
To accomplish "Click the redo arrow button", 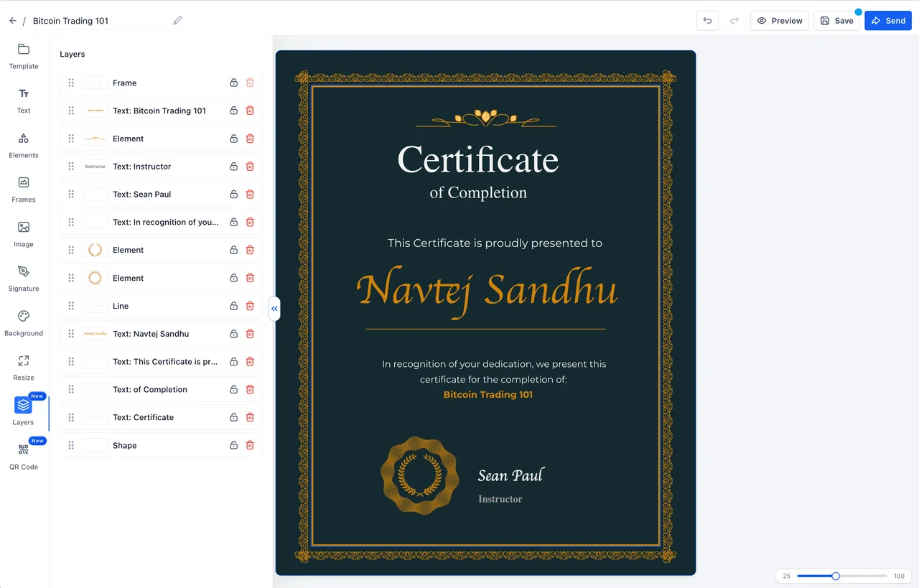I will point(734,21).
